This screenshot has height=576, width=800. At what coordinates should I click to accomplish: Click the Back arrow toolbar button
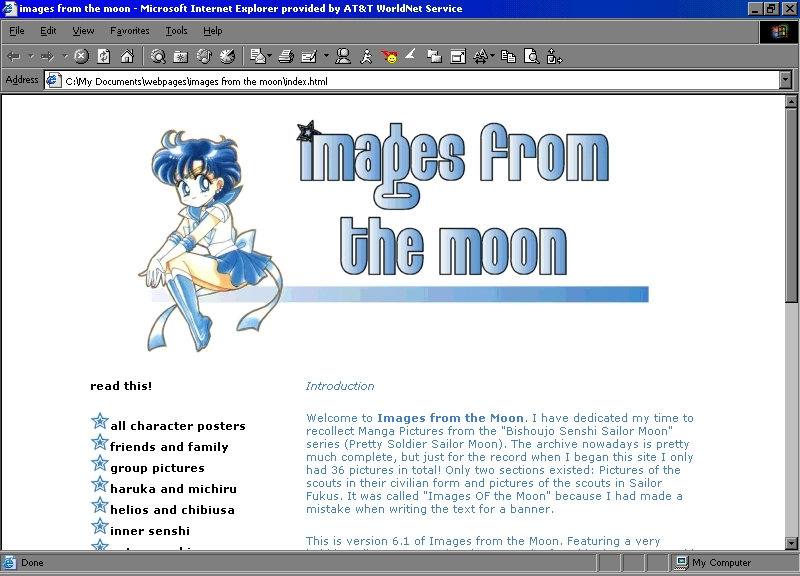pos(14,56)
